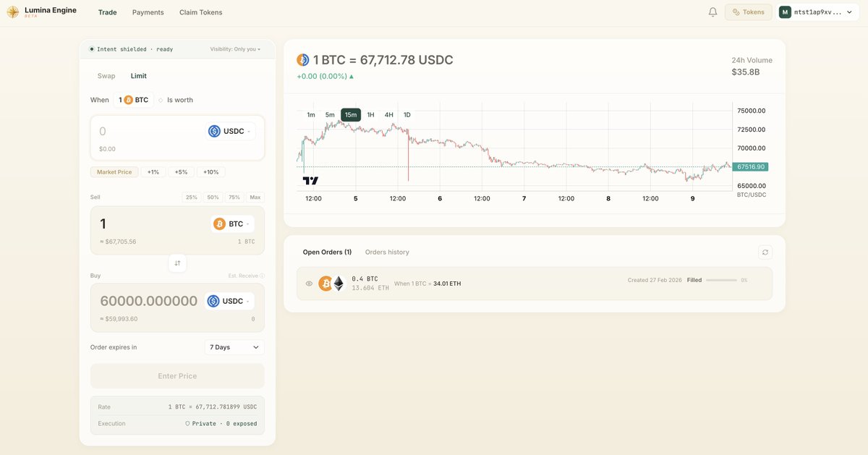868x455 pixels.
Task: Click the $35.8B 24h volume value
Action: (746, 72)
